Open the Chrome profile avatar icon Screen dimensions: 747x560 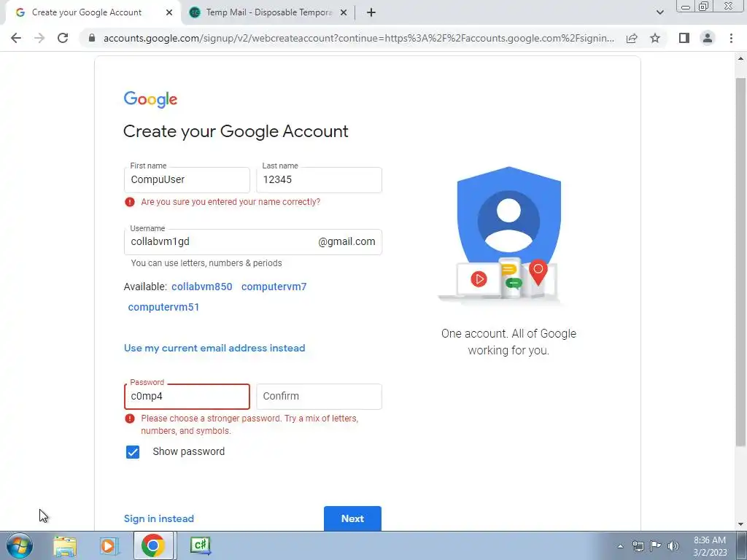coord(708,38)
